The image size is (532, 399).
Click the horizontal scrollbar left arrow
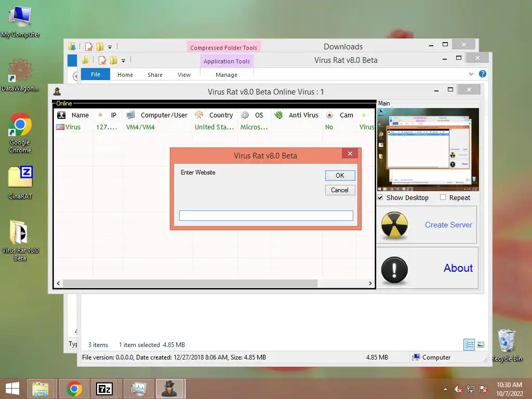tap(58, 283)
